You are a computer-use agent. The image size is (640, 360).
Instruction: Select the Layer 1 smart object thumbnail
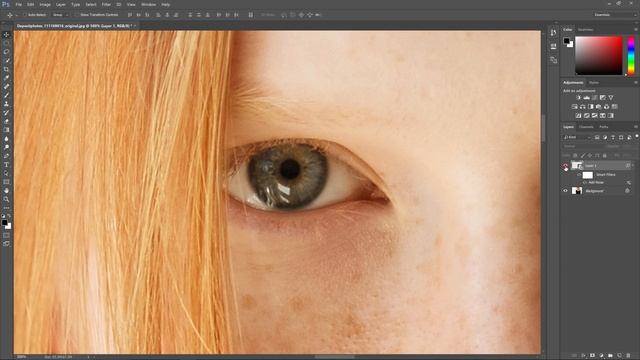[x=577, y=165]
